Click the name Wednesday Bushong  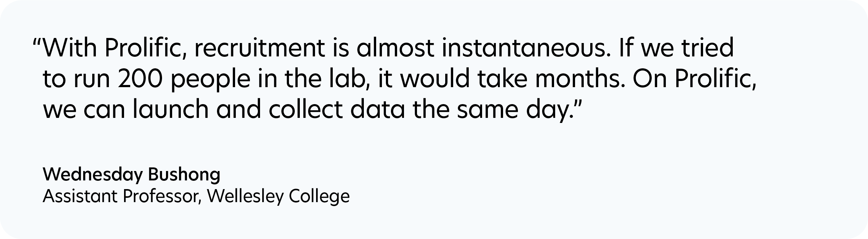tap(131, 175)
